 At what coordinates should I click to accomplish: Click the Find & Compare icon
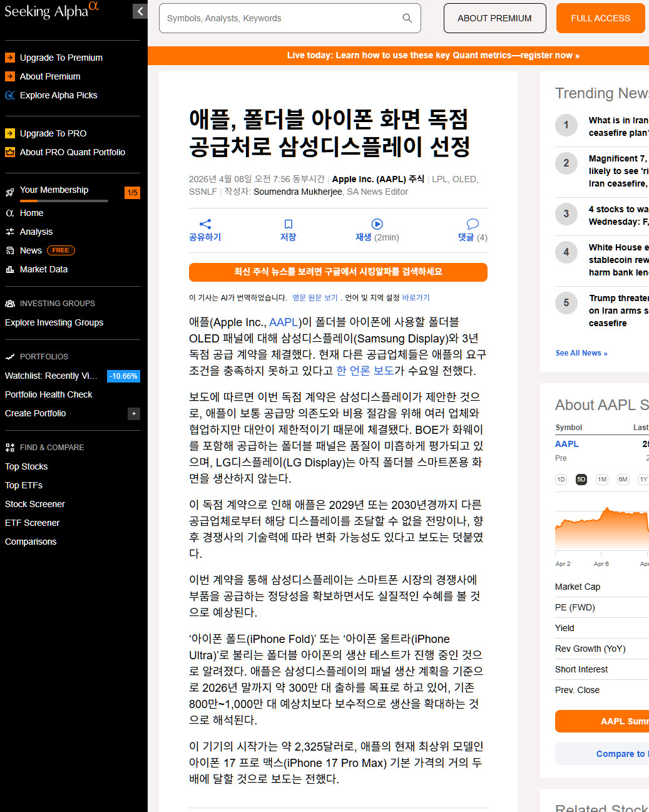tap(10, 448)
